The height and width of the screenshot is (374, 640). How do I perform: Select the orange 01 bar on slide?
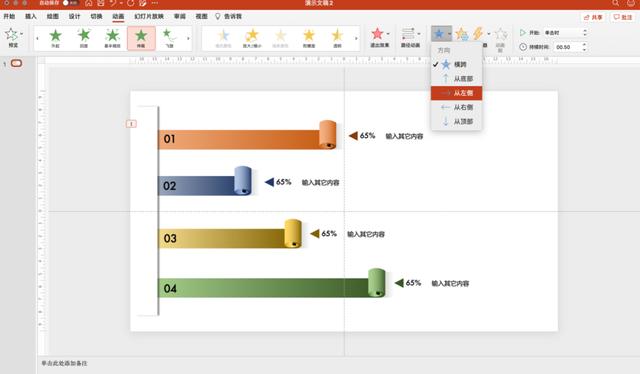pos(238,139)
